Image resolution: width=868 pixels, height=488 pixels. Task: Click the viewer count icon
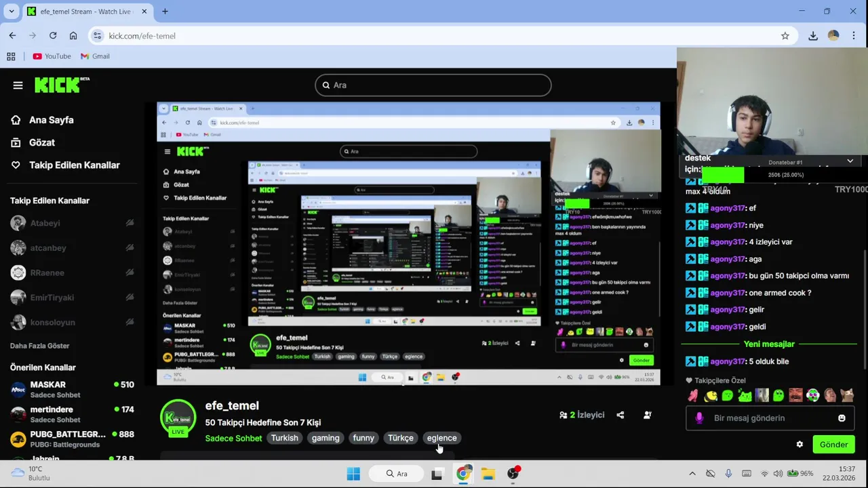click(x=563, y=415)
